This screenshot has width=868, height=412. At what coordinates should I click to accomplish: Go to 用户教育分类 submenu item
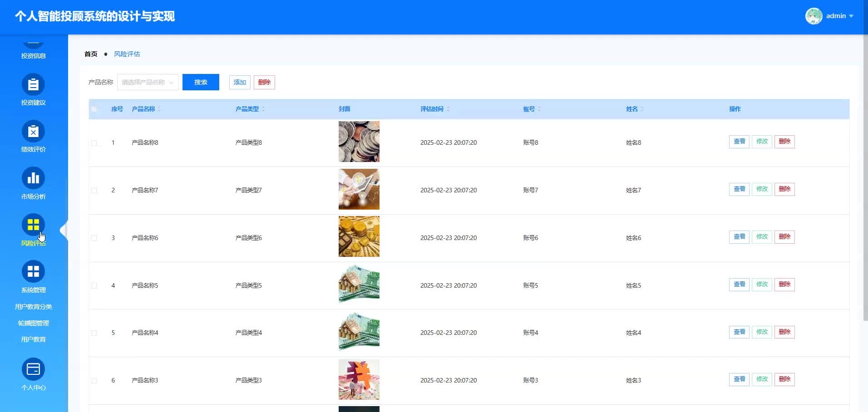(33, 307)
